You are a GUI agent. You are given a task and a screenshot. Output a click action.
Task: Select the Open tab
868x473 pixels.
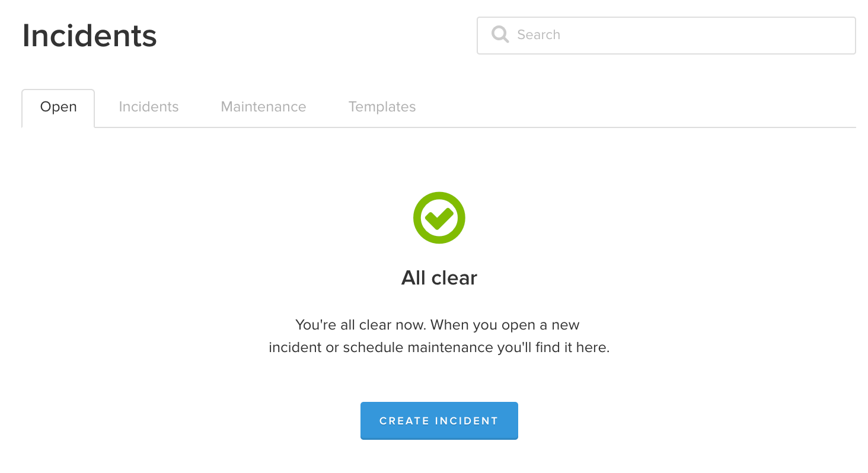point(58,107)
